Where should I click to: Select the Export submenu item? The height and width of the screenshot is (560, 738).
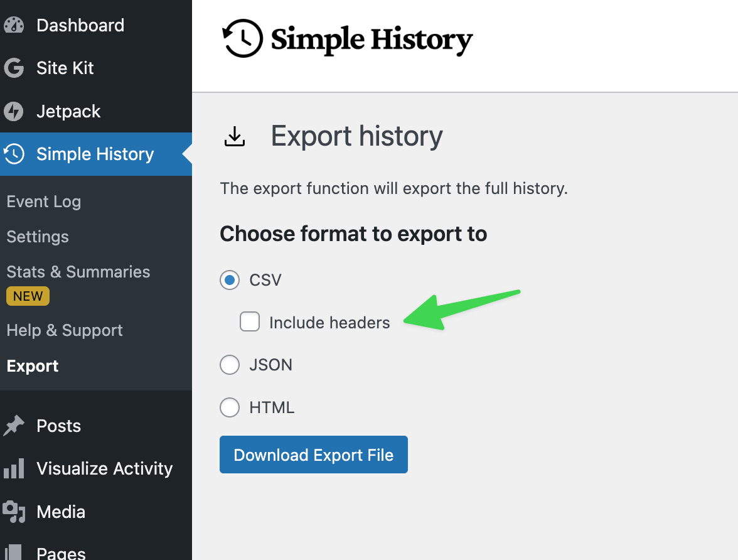click(33, 366)
